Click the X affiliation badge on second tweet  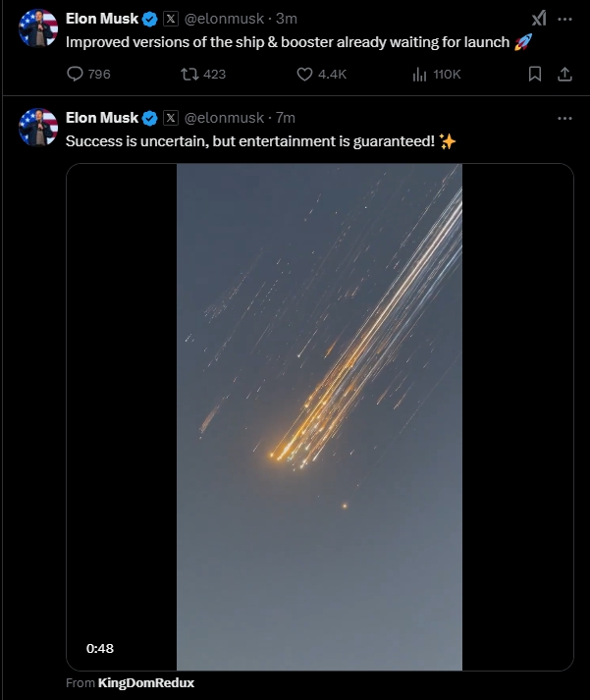coord(170,118)
